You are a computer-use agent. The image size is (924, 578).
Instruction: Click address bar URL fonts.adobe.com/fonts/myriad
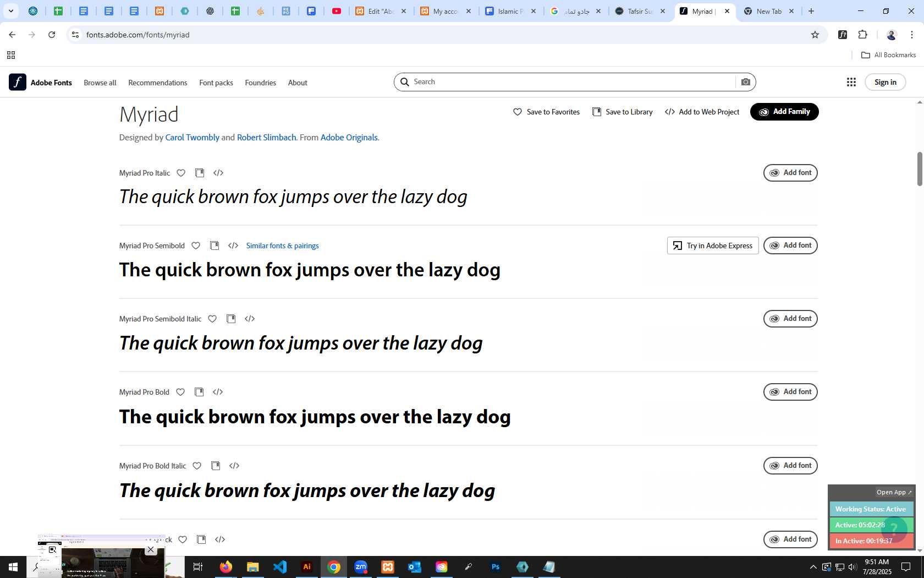click(138, 35)
